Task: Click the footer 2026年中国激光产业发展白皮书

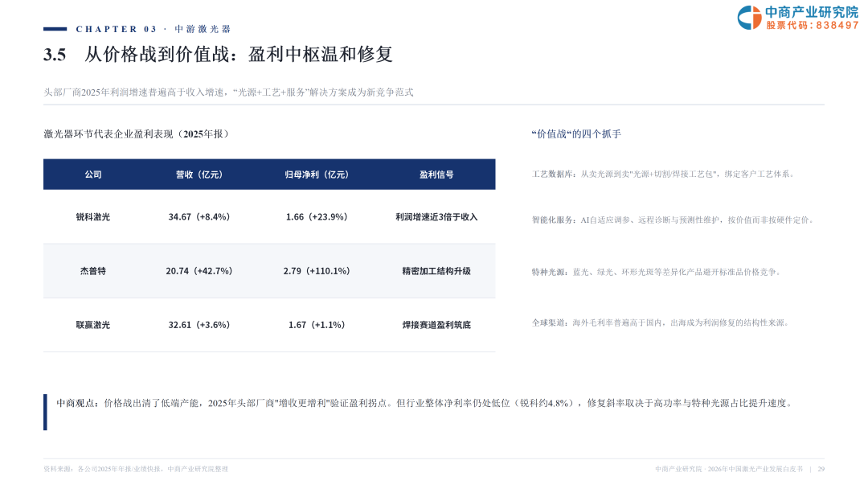Action: pos(755,469)
